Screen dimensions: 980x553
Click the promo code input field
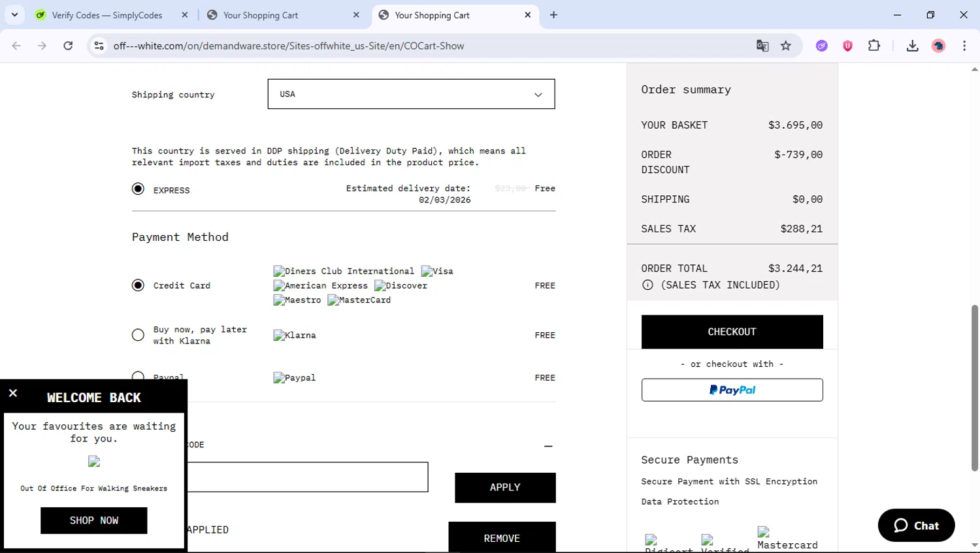(307, 477)
